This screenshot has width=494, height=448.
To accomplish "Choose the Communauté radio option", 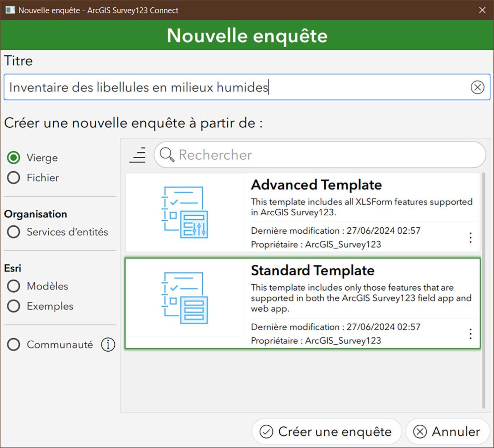I will pos(13,344).
